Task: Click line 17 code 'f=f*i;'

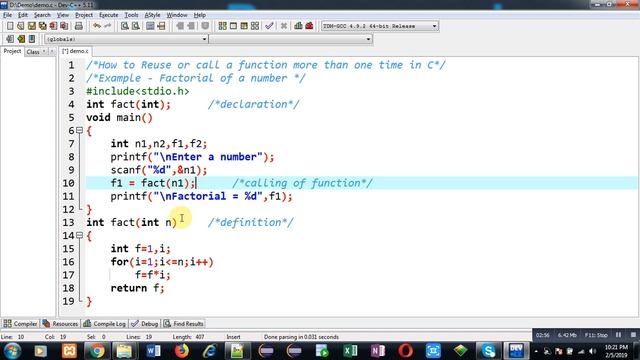Action: click(x=153, y=275)
